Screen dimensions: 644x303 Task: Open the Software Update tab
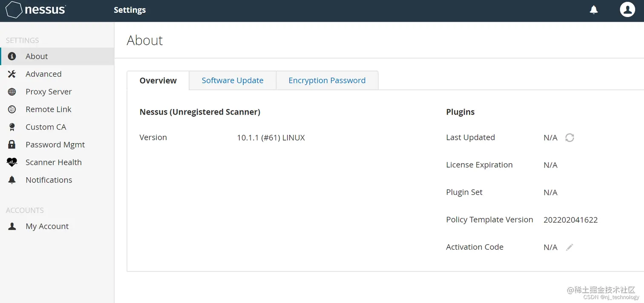click(233, 81)
